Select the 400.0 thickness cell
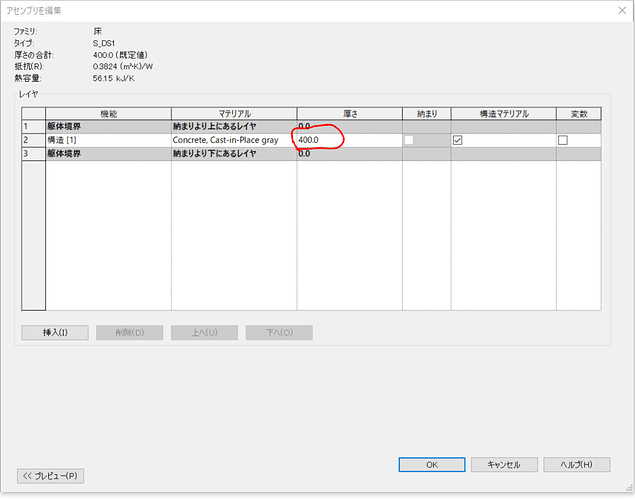Image resolution: width=635 pixels, height=499 pixels. (349, 140)
